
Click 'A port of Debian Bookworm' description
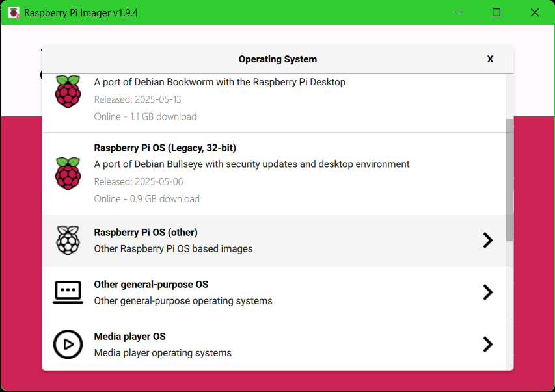click(220, 82)
